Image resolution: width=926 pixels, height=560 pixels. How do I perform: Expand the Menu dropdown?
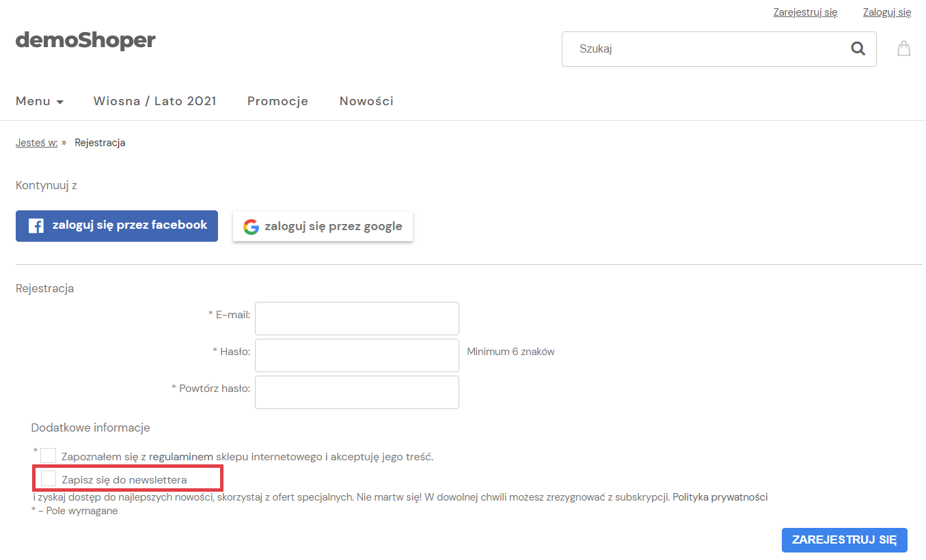(x=32, y=100)
